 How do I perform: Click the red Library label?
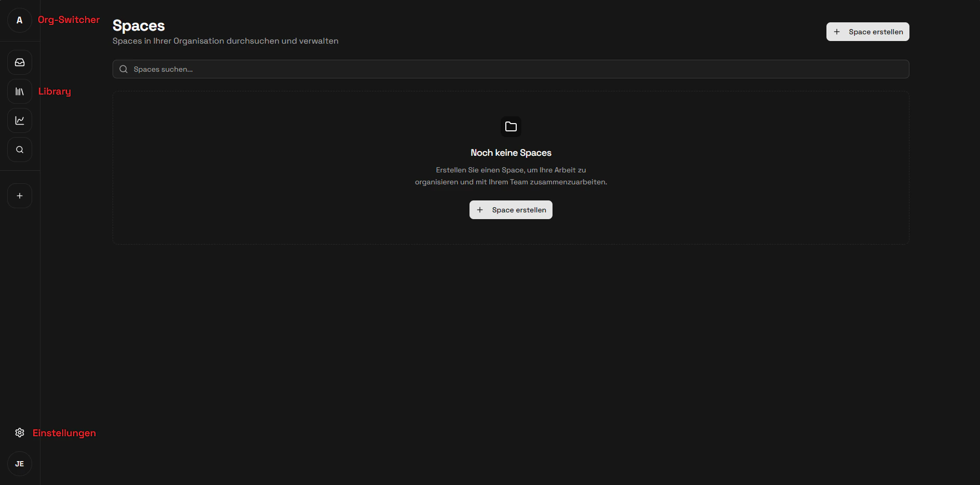pos(54,91)
